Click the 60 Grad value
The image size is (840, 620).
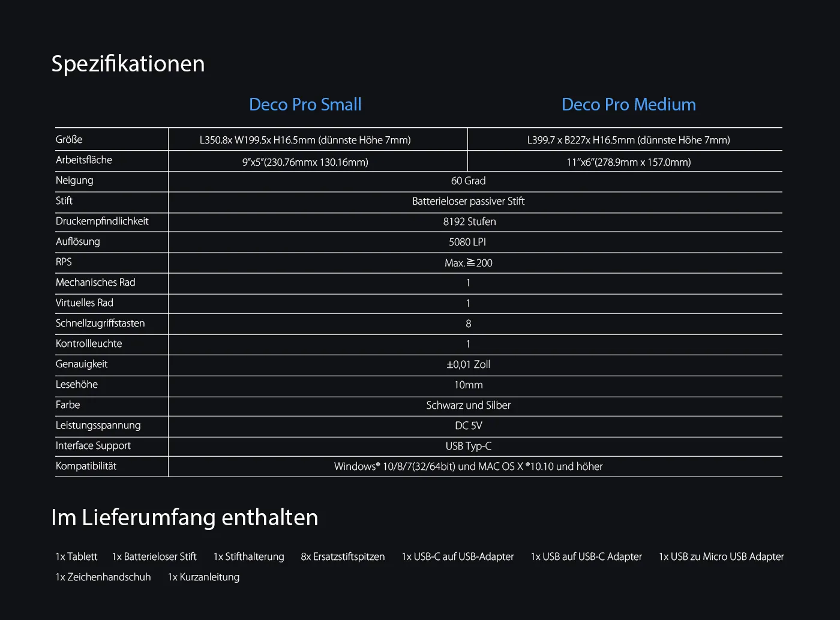pos(468,181)
